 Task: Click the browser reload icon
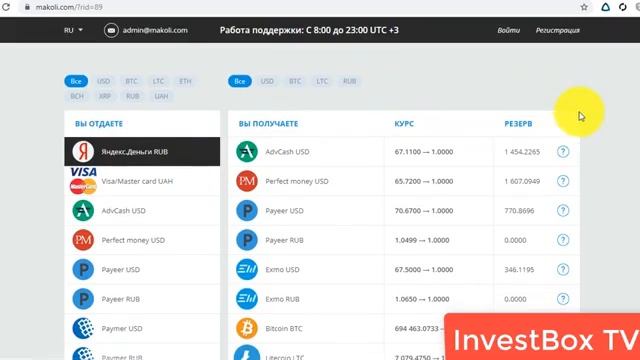click(x=6, y=7)
